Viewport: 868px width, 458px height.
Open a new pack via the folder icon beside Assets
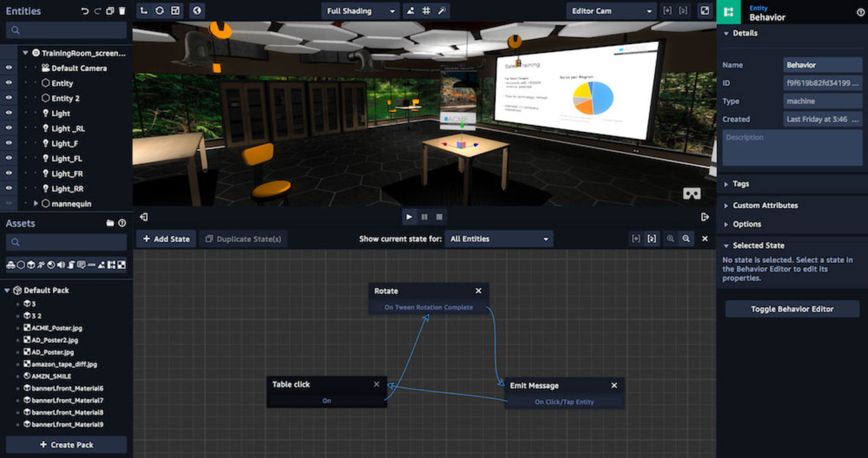pyautogui.click(x=110, y=223)
